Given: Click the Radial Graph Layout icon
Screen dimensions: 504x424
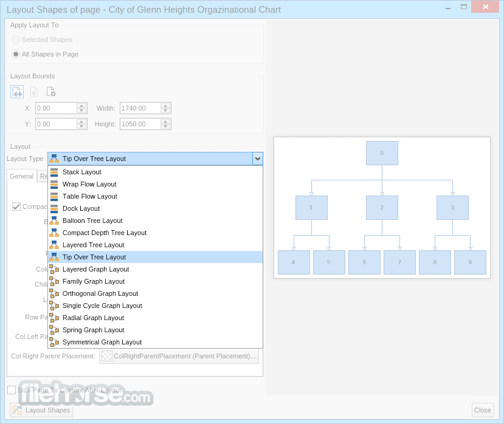Looking at the screenshot, I should (x=54, y=318).
